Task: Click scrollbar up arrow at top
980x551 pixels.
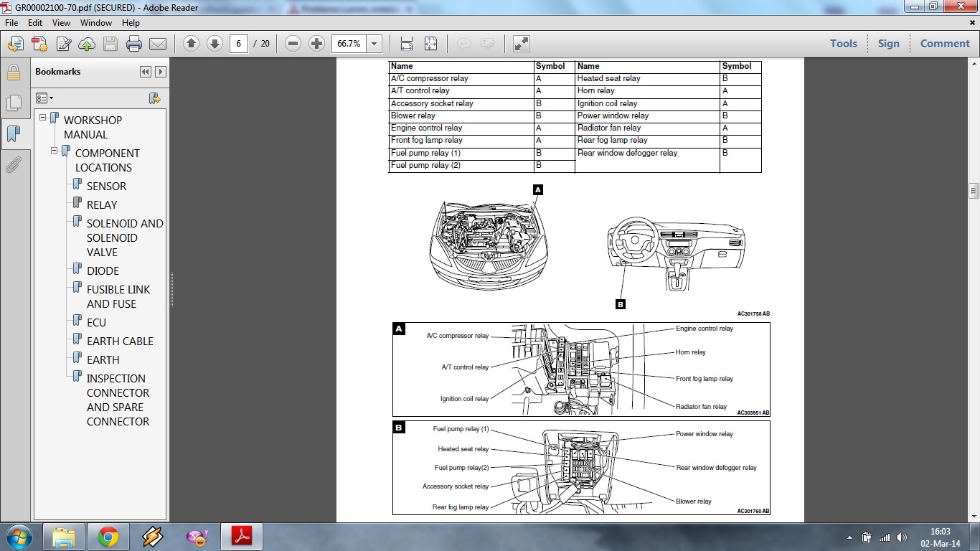Action: (974, 64)
